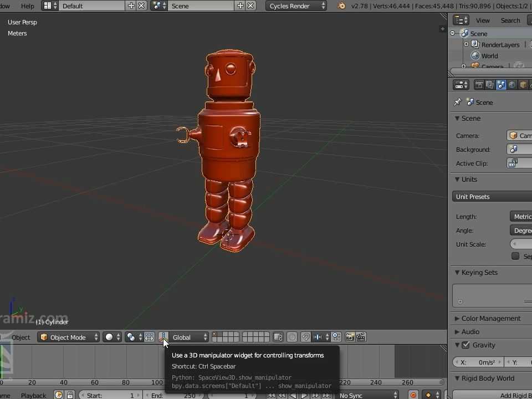
Task: Open the Render Layers properties tab
Action: pos(489,85)
